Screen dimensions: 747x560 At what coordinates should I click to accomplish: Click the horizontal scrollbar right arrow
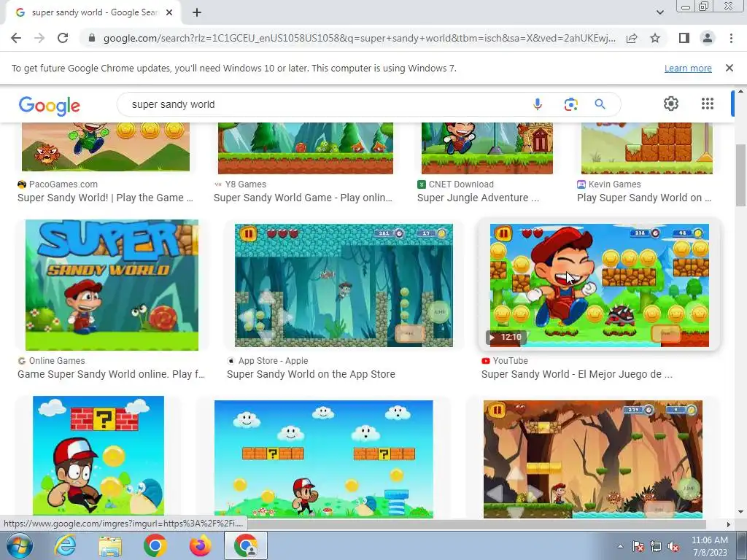point(728,524)
